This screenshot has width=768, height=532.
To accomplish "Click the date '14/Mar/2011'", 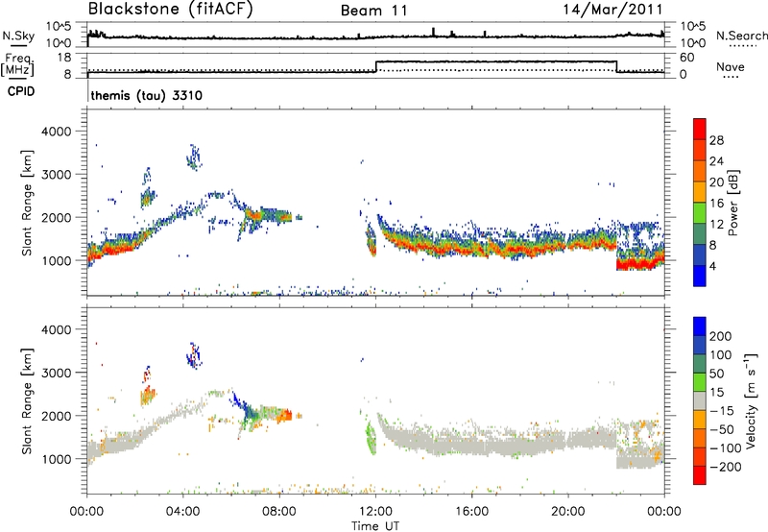I will click(612, 10).
